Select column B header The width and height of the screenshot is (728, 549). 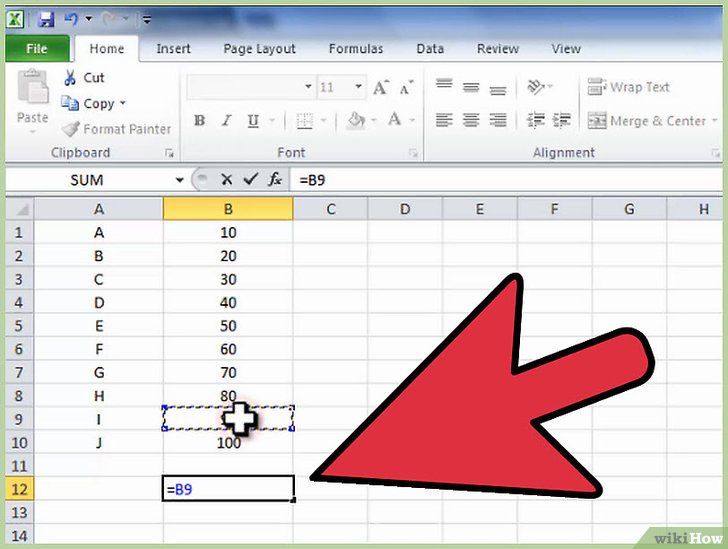coord(228,209)
